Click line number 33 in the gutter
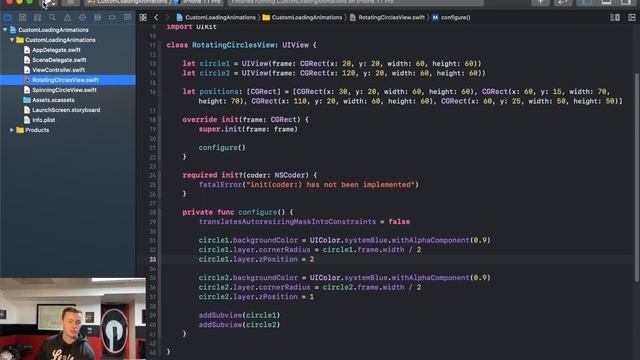Image resolution: width=640 pixels, height=360 pixels. click(152, 260)
